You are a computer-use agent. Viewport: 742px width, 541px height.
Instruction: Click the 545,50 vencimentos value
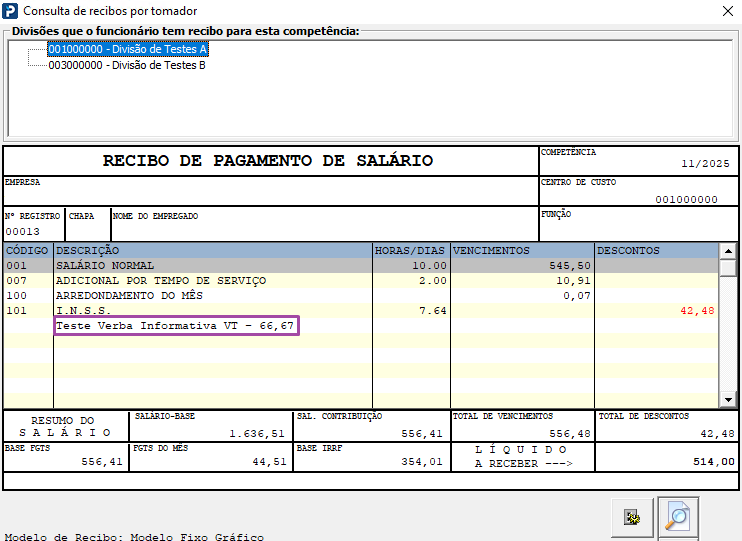click(x=570, y=266)
